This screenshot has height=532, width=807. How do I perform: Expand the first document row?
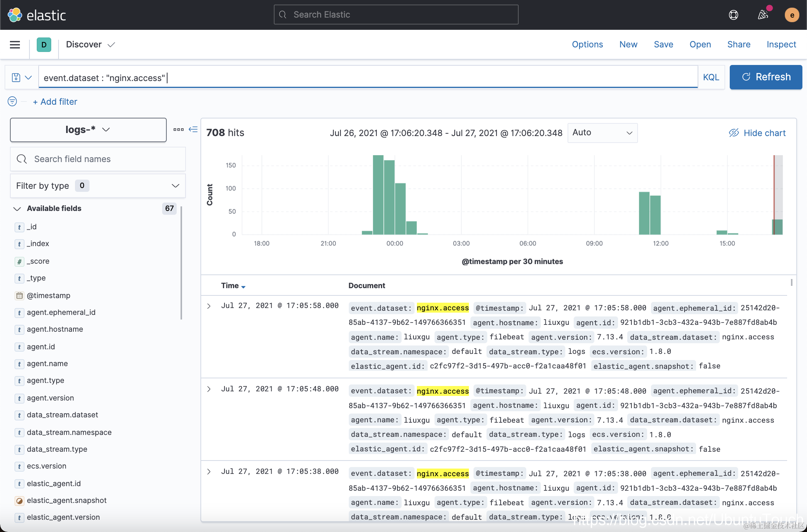pyautogui.click(x=209, y=306)
